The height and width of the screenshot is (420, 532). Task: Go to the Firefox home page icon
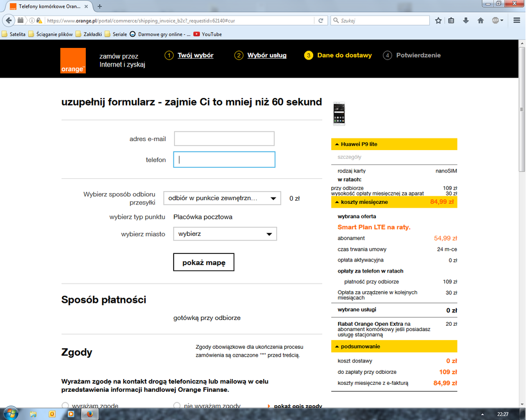(x=480, y=20)
